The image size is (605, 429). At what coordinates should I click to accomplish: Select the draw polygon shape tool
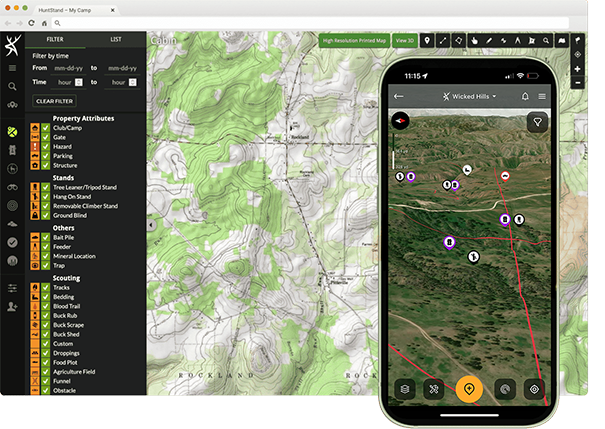pos(458,41)
